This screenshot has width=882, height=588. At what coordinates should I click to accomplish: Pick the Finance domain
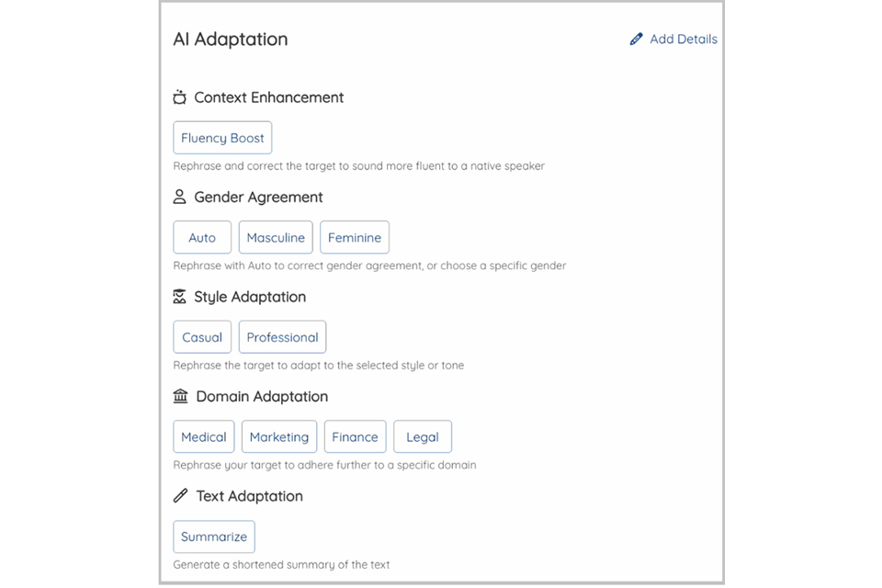355,436
